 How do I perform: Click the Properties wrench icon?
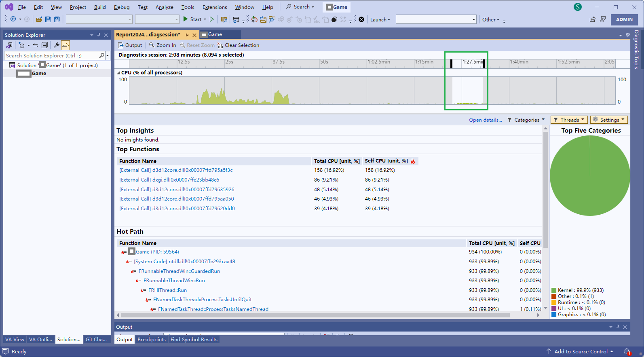(57, 45)
